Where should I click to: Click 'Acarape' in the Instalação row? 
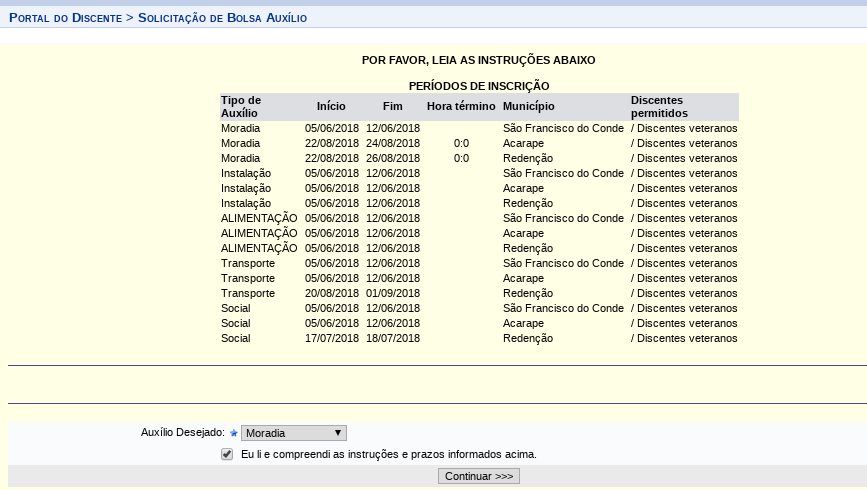(523, 189)
